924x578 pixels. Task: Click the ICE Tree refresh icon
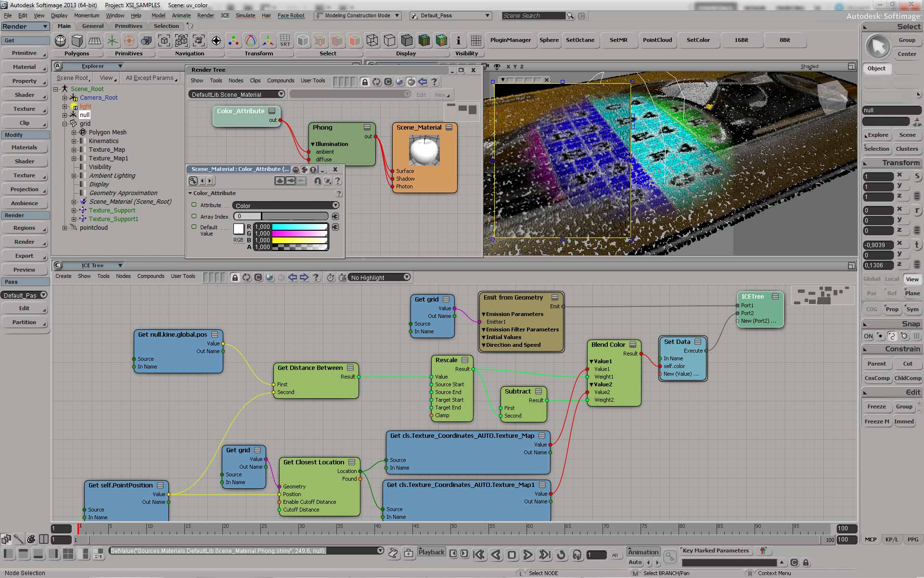[x=246, y=277]
